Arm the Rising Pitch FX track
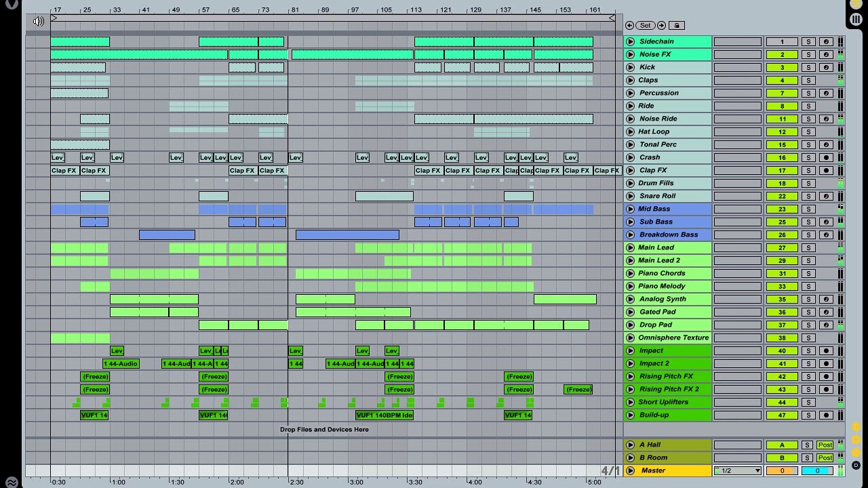 pos(825,376)
